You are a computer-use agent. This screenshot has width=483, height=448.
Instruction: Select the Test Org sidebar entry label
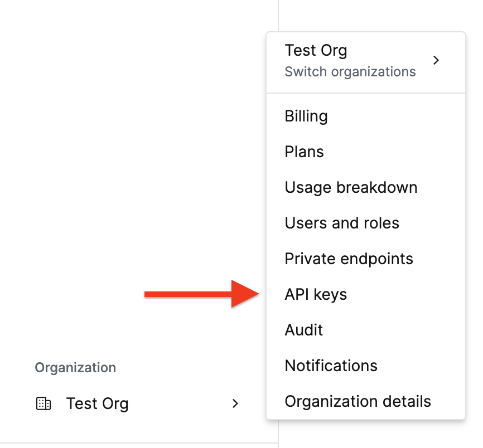pos(97,403)
